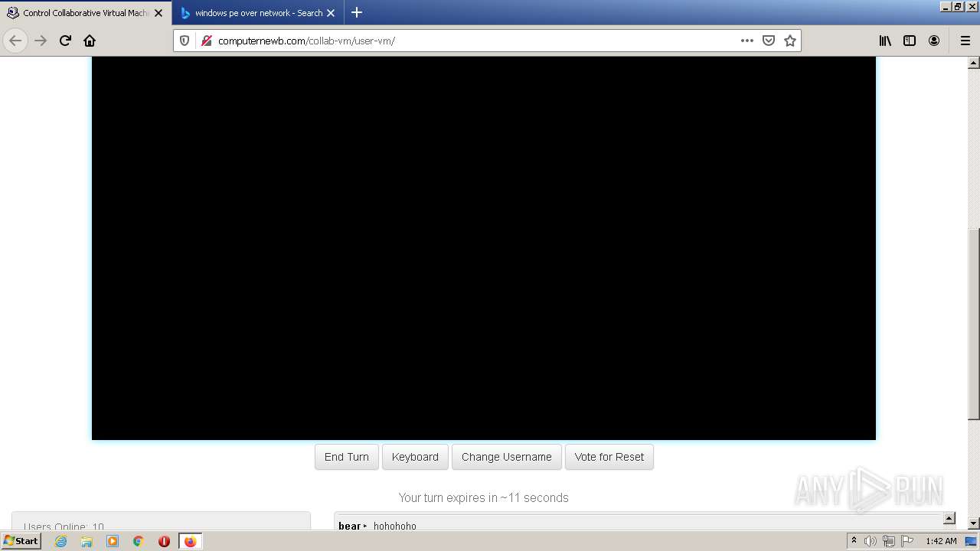Click Change Username

coord(507,457)
